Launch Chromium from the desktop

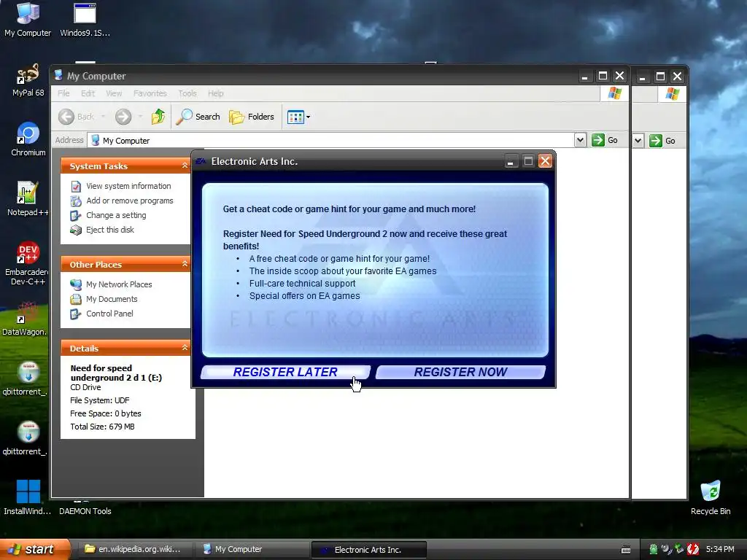28,139
